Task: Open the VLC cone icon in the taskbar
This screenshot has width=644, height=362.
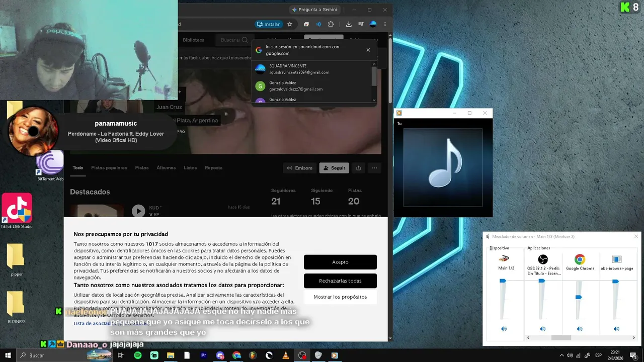Action: click(x=286, y=355)
